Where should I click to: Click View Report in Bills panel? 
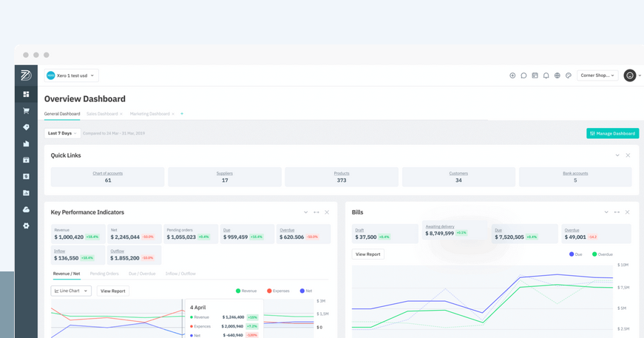point(368,254)
